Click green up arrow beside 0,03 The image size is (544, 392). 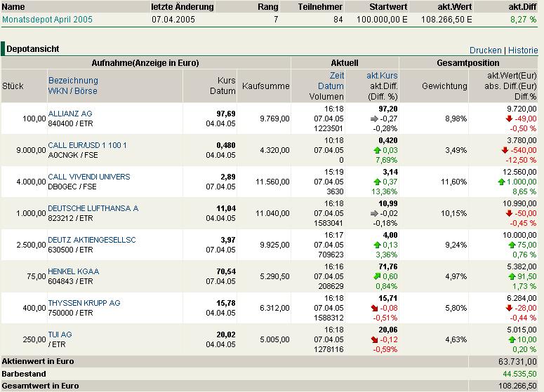[376, 151]
